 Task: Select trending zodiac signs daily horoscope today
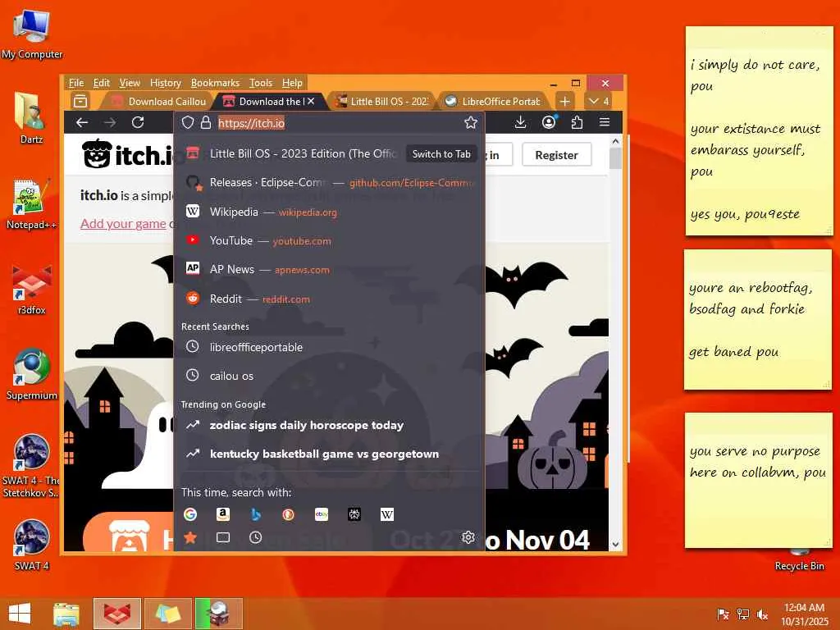330,425
